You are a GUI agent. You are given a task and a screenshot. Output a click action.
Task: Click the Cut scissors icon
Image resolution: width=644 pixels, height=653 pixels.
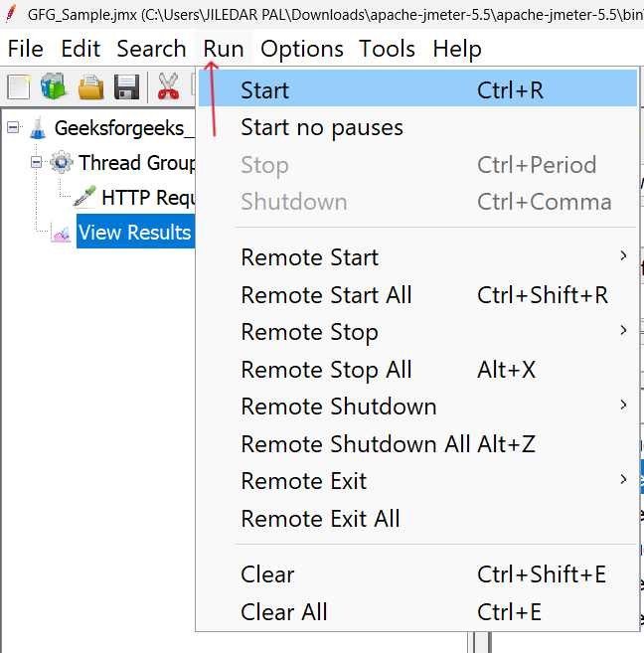[x=169, y=86]
